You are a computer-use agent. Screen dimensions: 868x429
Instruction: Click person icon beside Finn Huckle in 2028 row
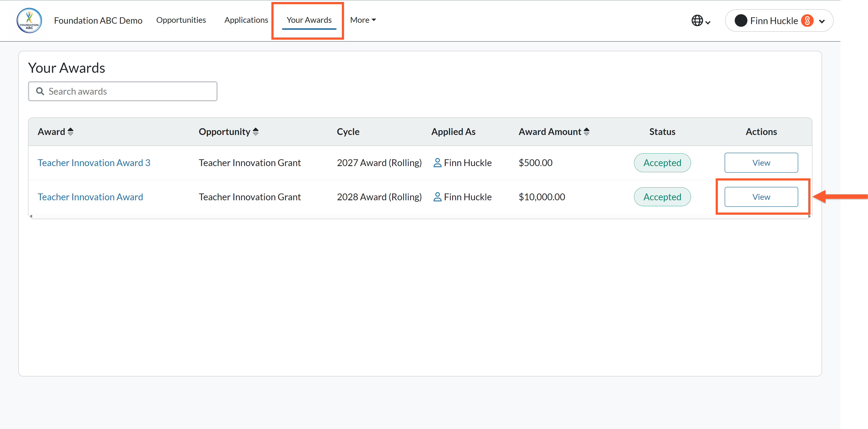pos(437,197)
